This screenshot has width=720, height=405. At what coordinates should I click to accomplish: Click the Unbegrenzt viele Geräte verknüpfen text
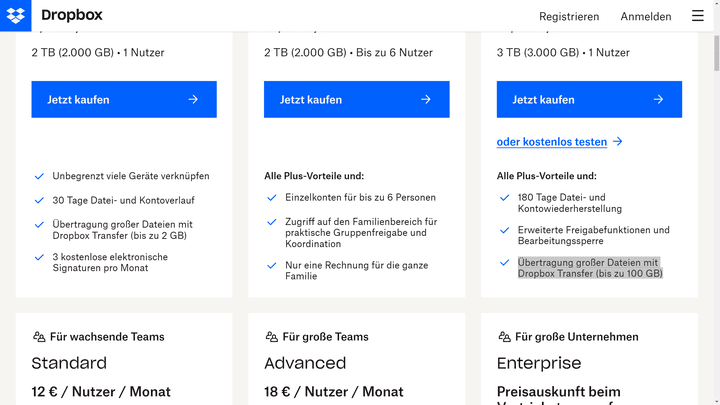[131, 176]
